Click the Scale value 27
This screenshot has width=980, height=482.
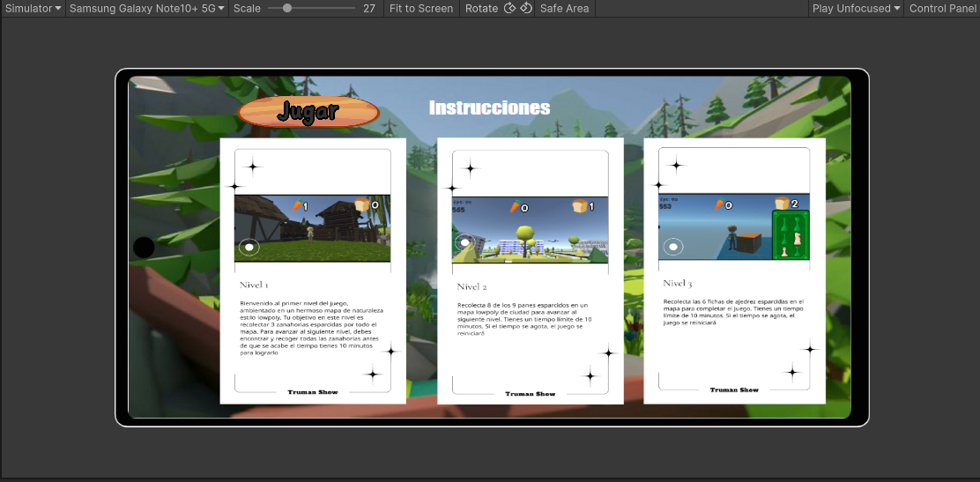369,8
